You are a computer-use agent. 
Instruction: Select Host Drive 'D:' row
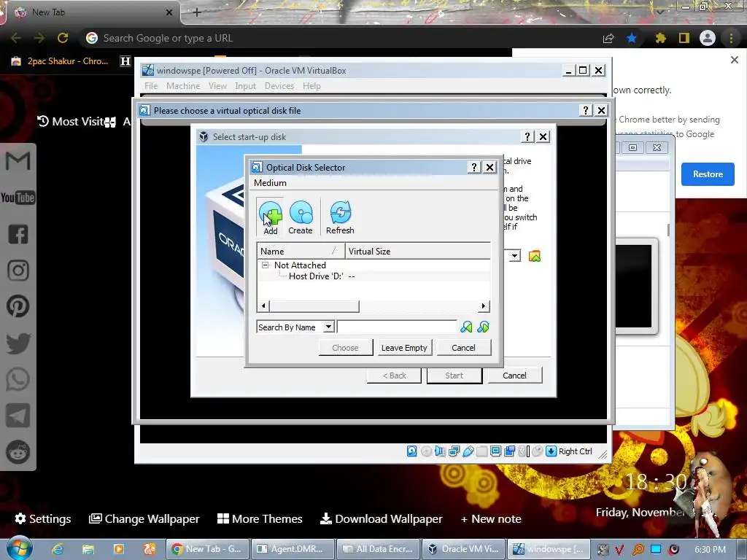coord(373,276)
